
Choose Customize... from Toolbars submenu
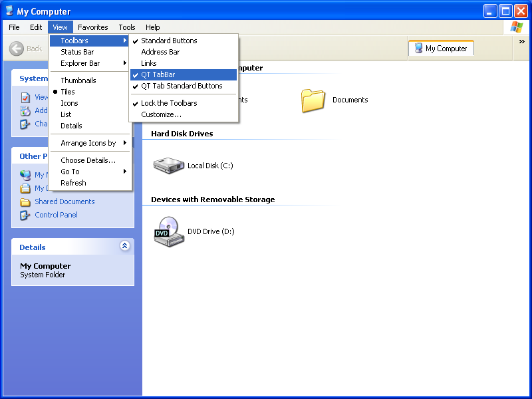coord(161,114)
